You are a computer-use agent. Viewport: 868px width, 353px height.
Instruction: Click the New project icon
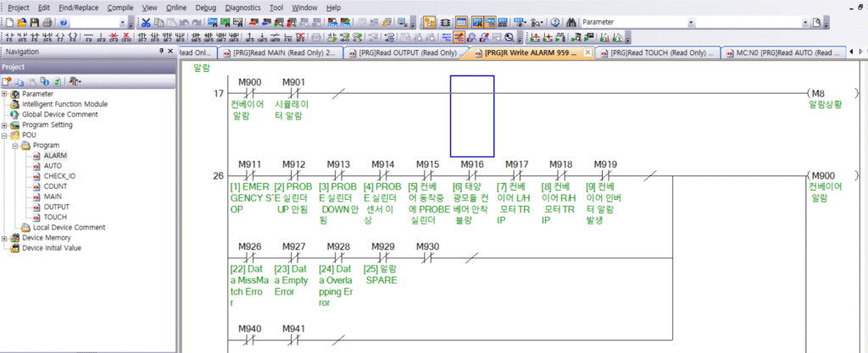click(9, 22)
